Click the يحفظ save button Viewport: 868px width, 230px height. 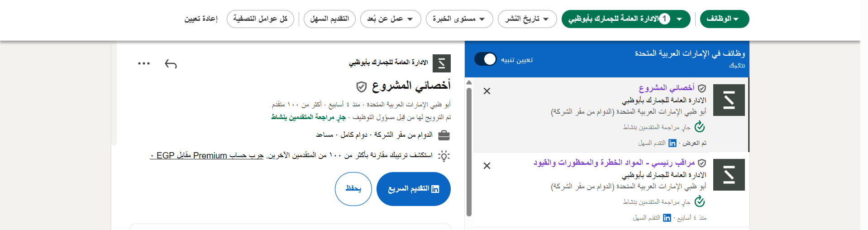(x=353, y=189)
